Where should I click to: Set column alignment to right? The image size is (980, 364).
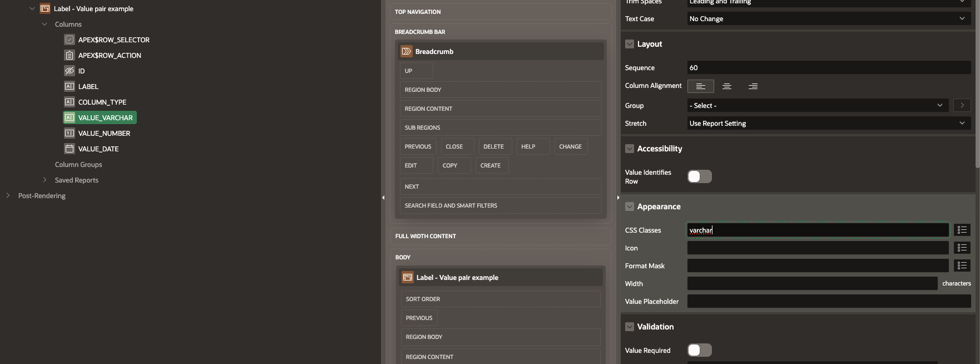coord(753,86)
